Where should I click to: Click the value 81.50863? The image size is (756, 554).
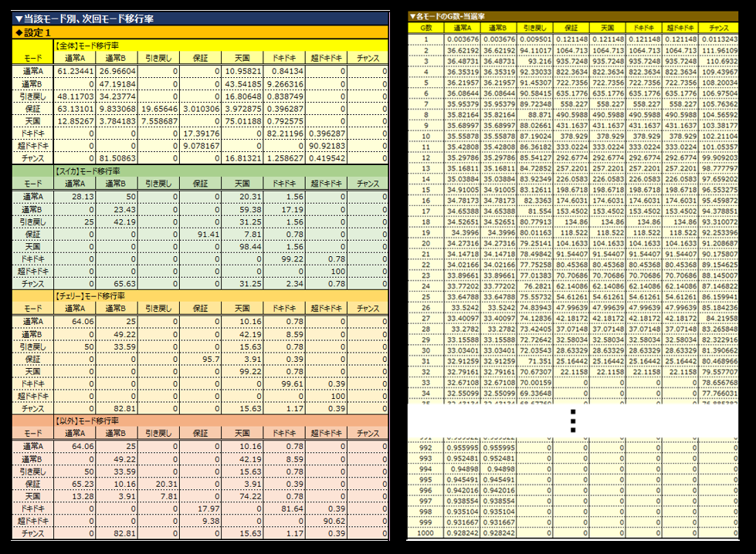pyautogui.click(x=117, y=158)
